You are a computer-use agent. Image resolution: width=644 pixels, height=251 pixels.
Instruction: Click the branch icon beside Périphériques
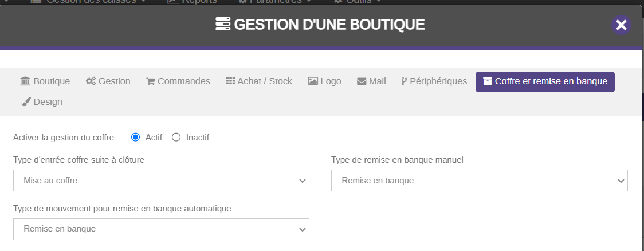pyautogui.click(x=404, y=81)
